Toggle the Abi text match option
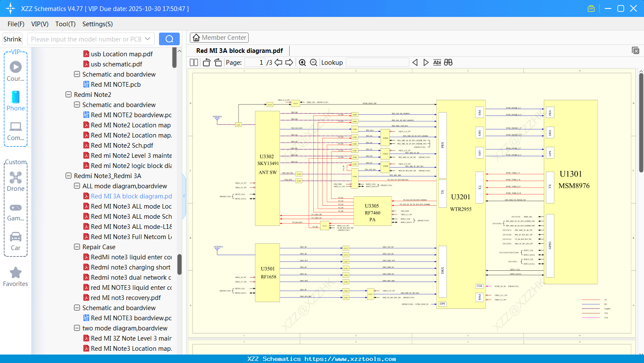 pyautogui.click(x=437, y=62)
